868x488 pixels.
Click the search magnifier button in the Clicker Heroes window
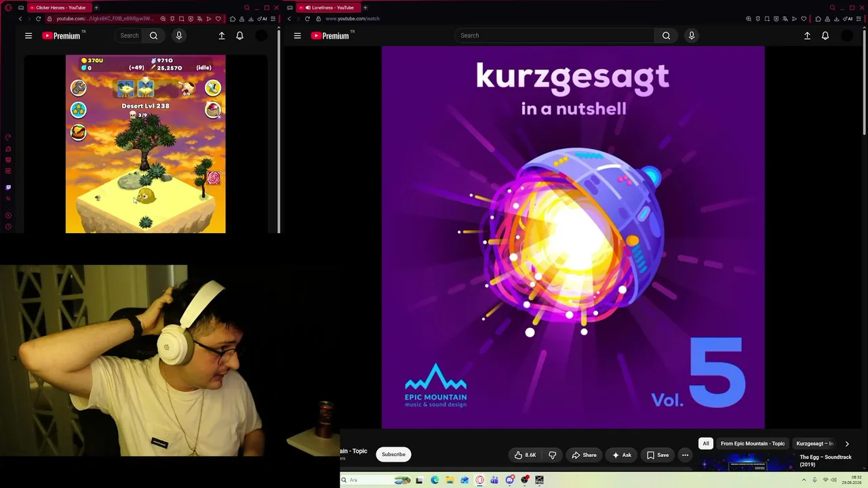click(x=154, y=36)
